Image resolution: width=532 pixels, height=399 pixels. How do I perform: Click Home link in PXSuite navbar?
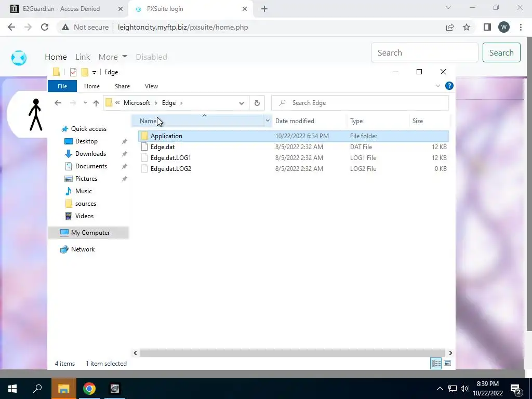(56, 57)
